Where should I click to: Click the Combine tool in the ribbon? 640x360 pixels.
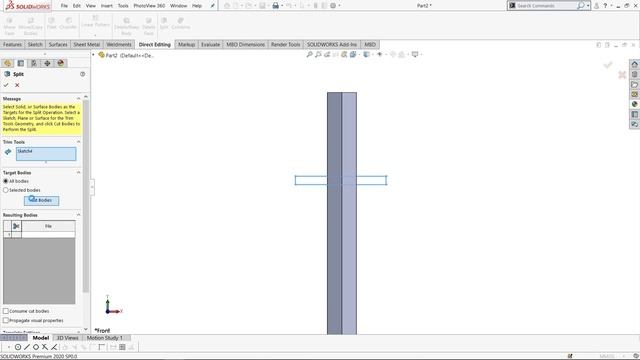[x=180, y=24]
